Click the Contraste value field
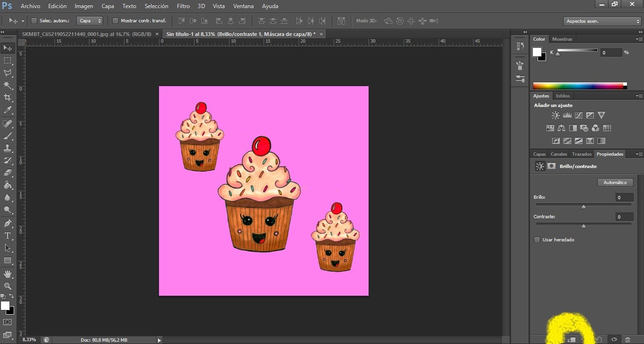The height and width of the screenshot is (344, 644). (625, 217)
